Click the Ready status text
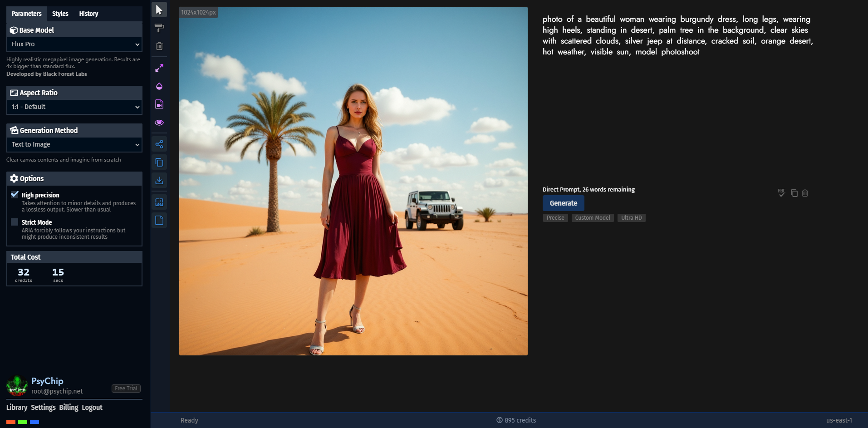 [189, 420]
